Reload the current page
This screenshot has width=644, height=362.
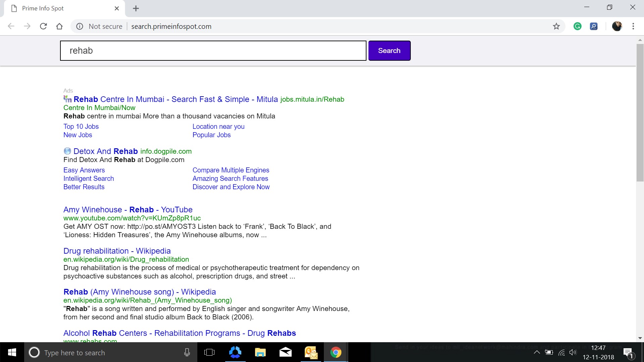click(43, 26)
